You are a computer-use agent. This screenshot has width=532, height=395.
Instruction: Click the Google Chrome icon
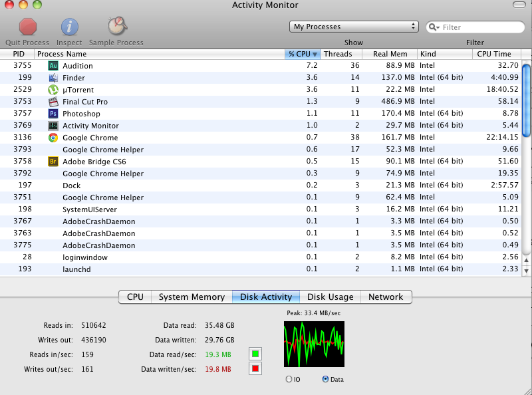click(53, 138)
